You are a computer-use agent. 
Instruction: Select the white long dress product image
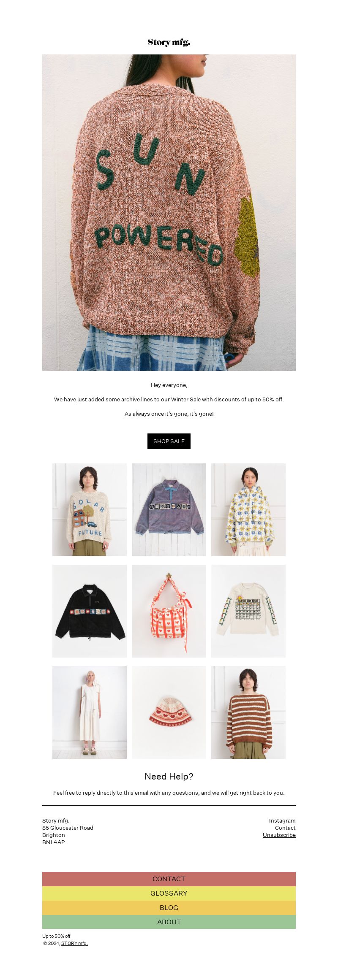coord(90,712)
